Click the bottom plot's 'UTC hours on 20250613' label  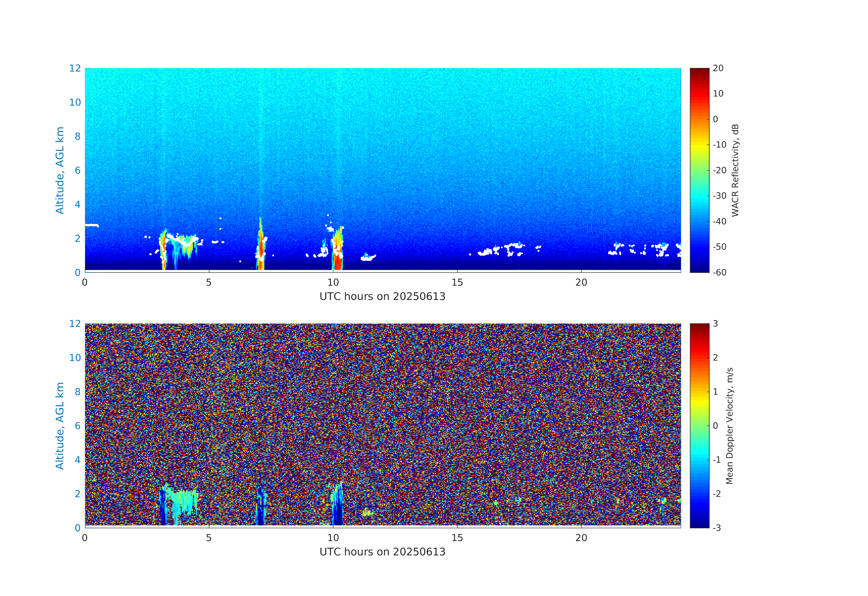(382, 552)
